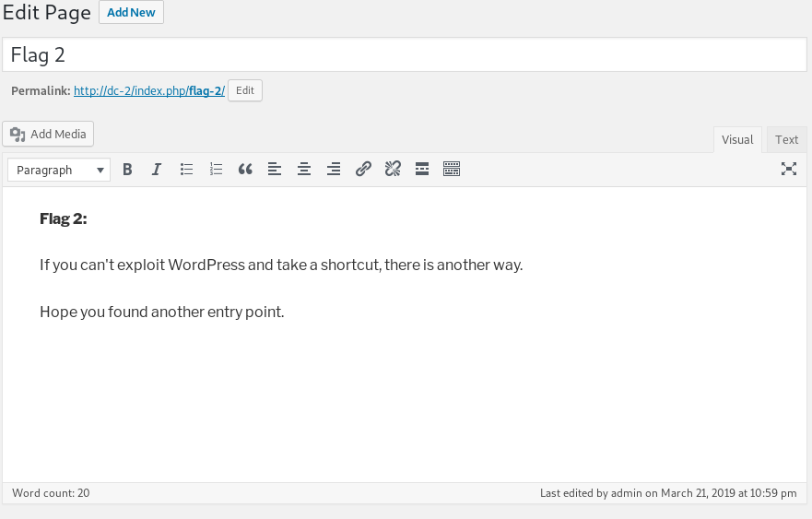
Task: Toggle the toolbar (kitchen sink) icon
Action: pos(452,170)
